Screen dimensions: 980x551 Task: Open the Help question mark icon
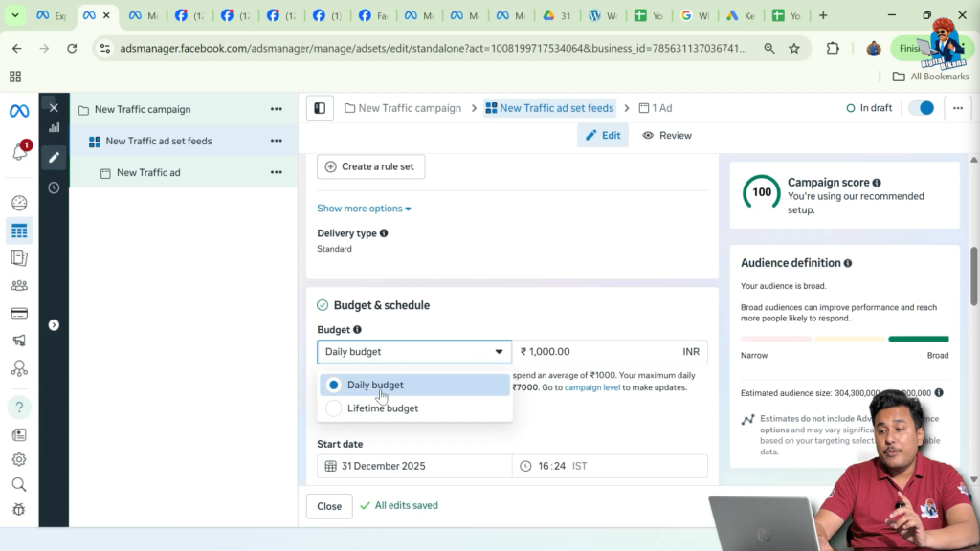(x=18, y=407)
